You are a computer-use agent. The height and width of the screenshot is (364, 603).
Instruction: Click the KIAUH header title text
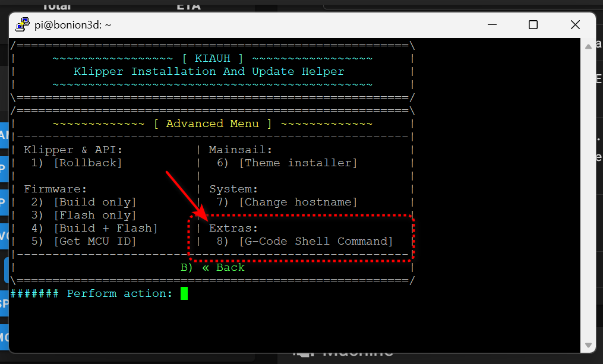[212, 58]
